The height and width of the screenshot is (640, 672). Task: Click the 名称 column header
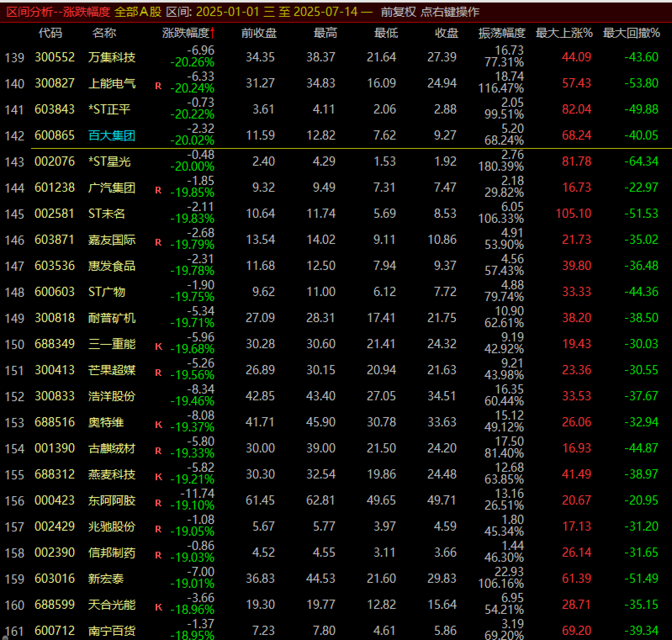104,33
